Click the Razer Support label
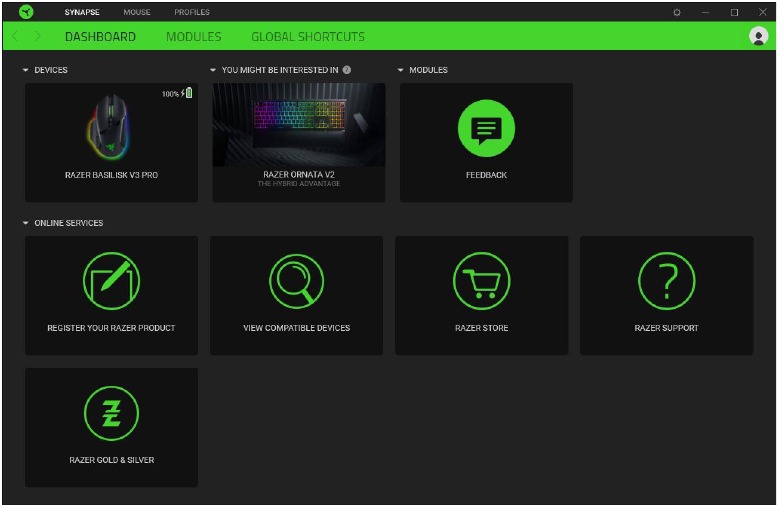The height and width of the screenshot is (505, 777). pos(666,328)
